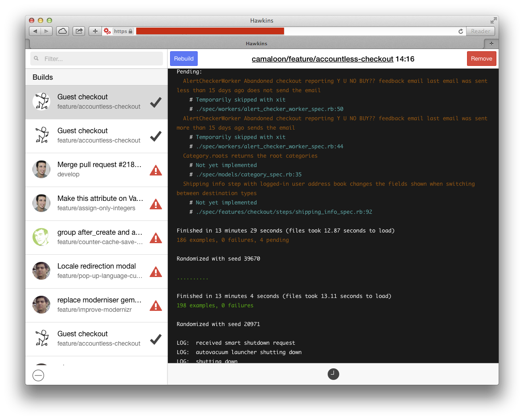524x420 pixels.
Task: Click 'Pending:' log heading
Action: [x=189, y=72]
